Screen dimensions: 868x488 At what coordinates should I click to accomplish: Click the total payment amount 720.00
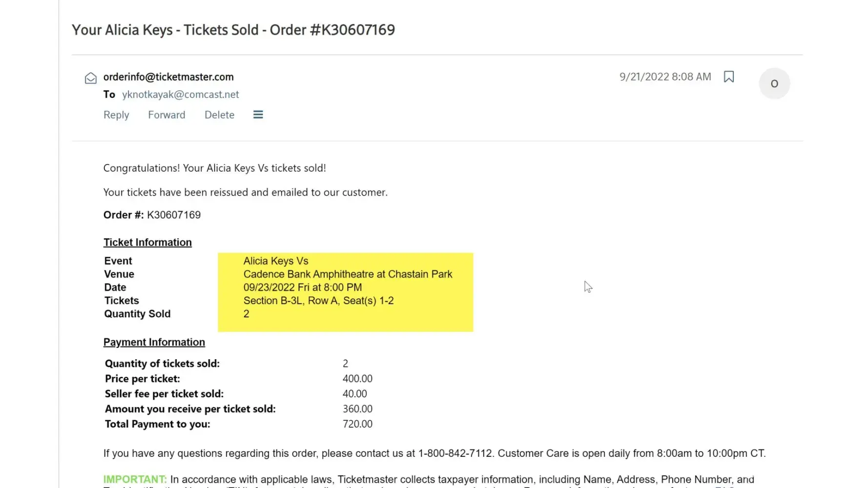(357, 424)
